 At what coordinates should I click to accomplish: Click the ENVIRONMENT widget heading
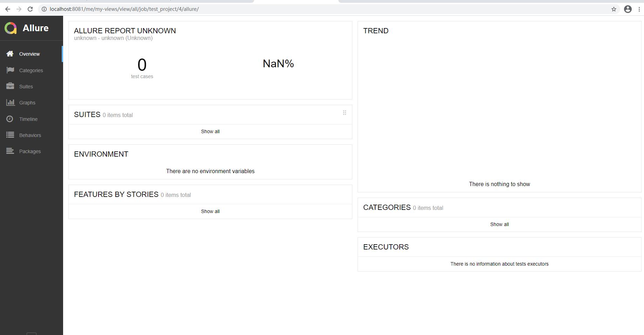tap(101, 154)
